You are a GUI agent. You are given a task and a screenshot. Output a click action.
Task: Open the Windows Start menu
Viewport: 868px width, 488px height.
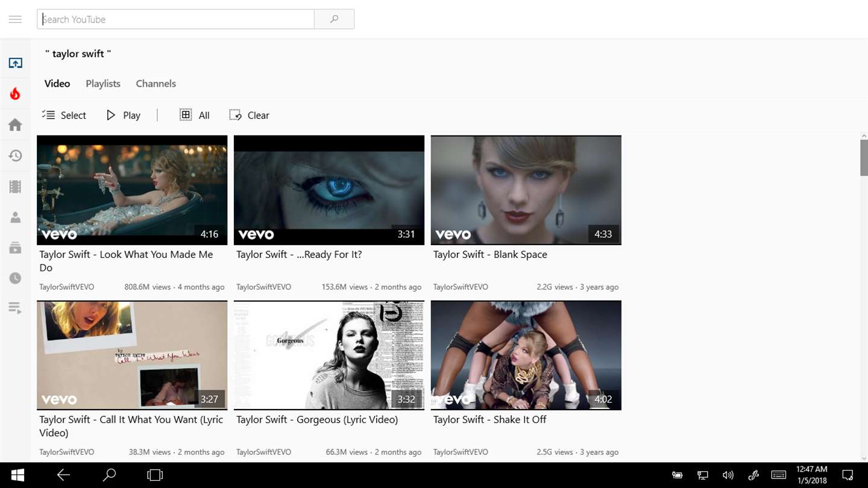(17, 475)
